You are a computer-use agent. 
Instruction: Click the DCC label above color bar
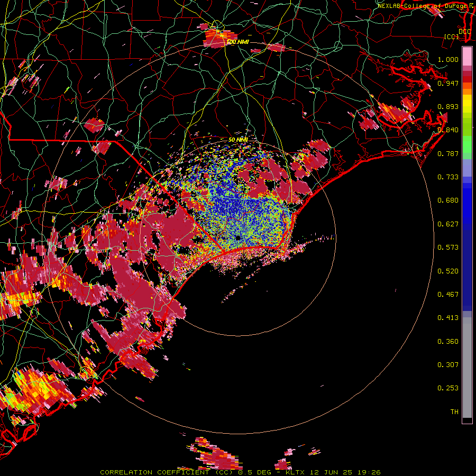(x=464, y=31)
